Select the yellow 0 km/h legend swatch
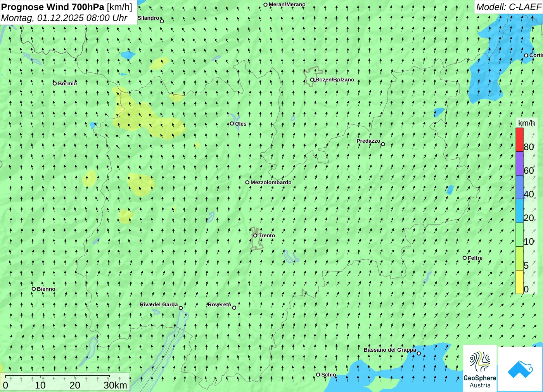Screen dimensions: 543x392 coord(519,282)
